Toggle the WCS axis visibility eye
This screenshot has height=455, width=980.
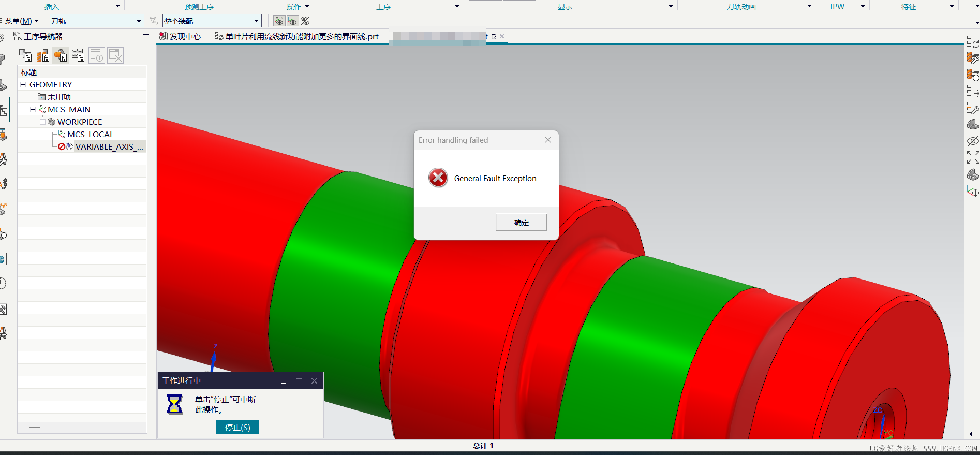pyautogui.click(x=292, y=21)
